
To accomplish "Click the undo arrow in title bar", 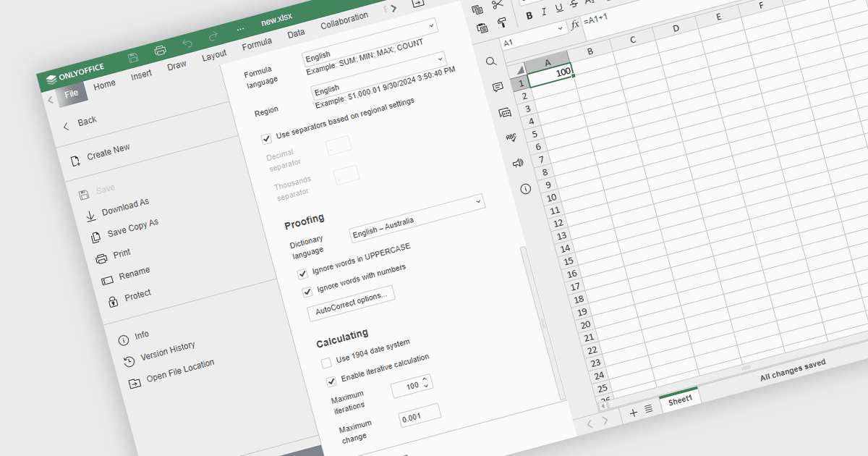I will tap(187, 43).
